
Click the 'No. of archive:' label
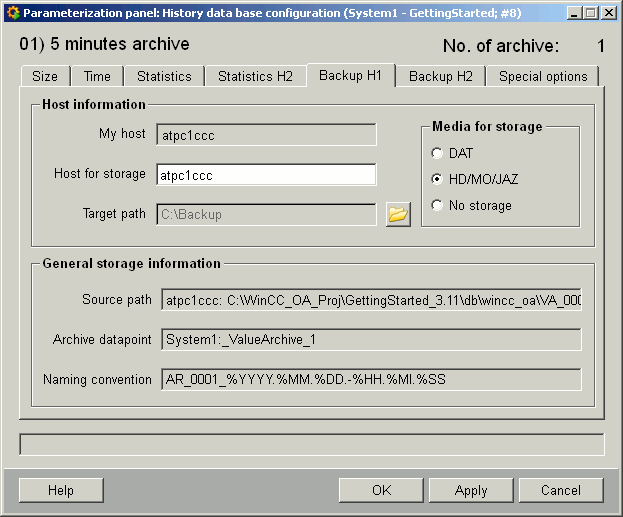pyautogui.click(x=501, y=46)
